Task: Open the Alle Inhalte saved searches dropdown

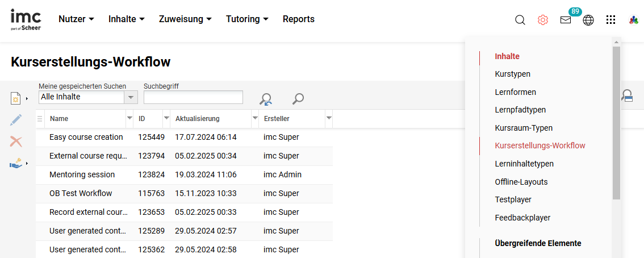Action: pyautogui.click(x=131, y=97)
